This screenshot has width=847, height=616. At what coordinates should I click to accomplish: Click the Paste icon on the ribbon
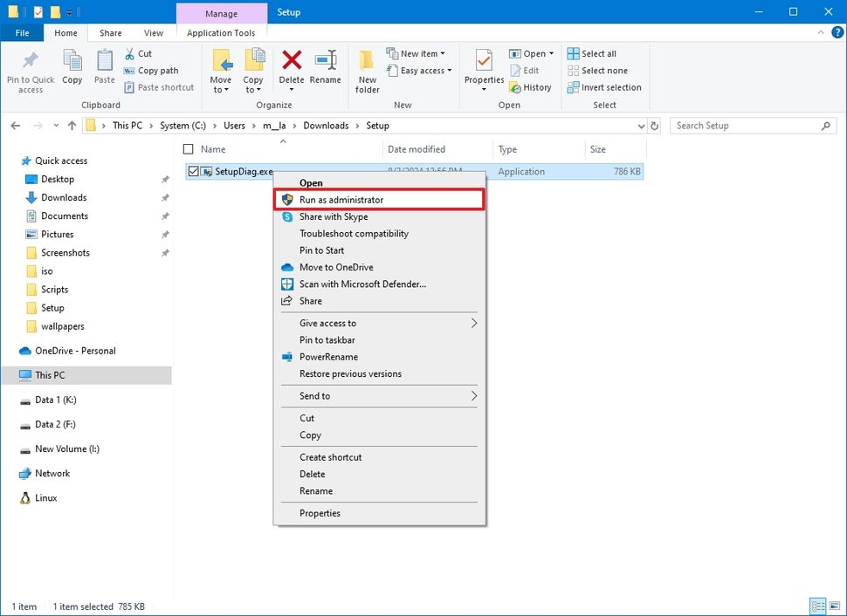point(104,69)
